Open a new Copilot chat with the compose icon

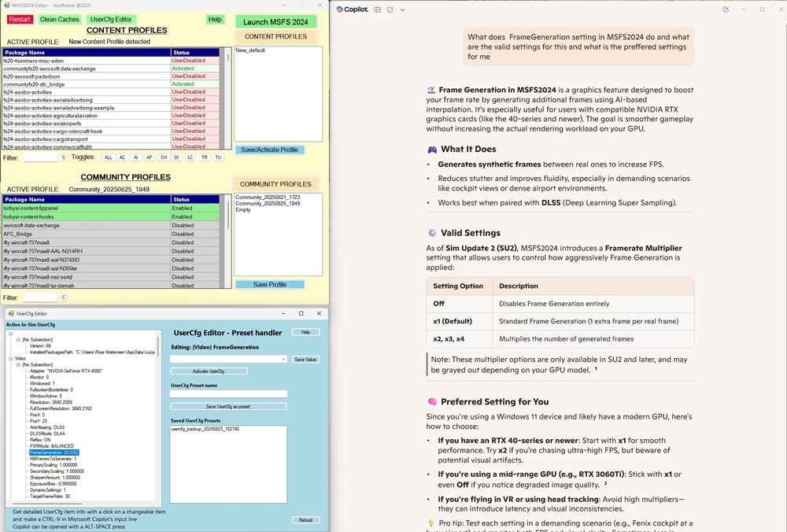pos(391,9)
